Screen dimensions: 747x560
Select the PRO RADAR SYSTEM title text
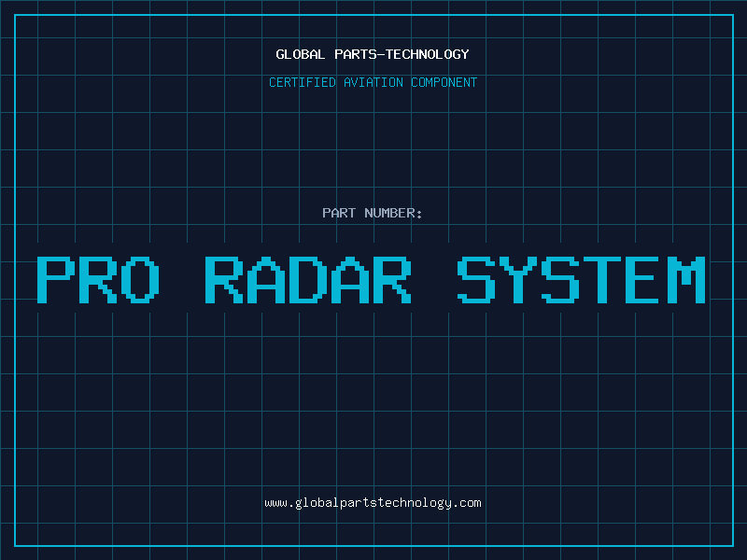pyautogui.click(x=371, y=279)
